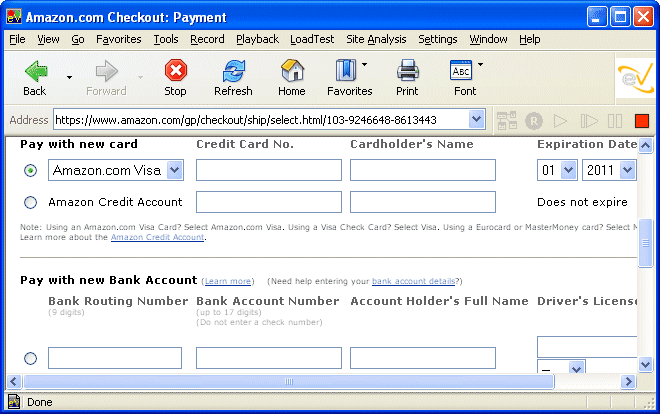Pause playback with the pause icon
Viewport: 660px width, 414px height.
coord(615,121)
